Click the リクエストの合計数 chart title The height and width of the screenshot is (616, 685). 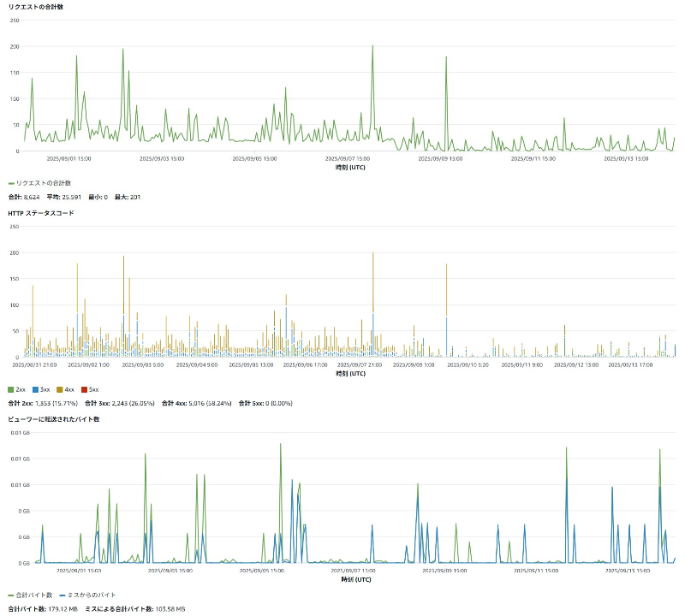pyautogui.click(x=35, y=7)
